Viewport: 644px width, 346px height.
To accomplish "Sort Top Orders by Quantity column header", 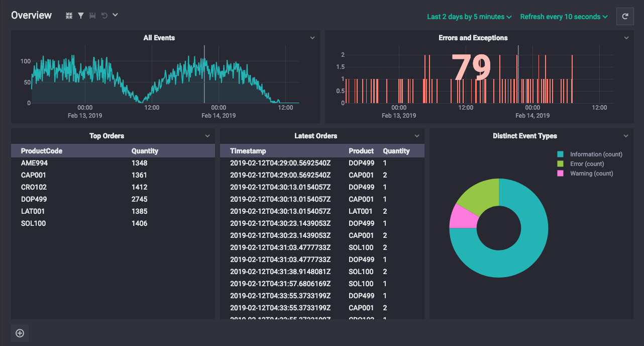I will [145, 151].
